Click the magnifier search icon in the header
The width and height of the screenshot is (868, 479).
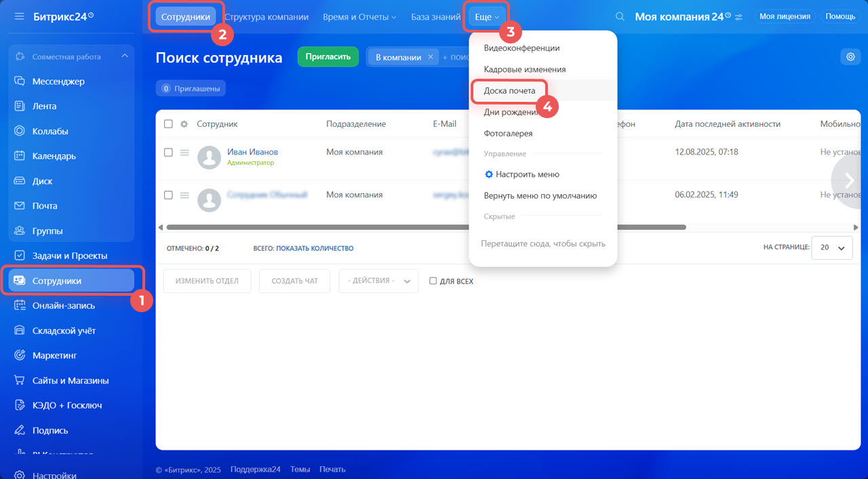coord(620,16)
